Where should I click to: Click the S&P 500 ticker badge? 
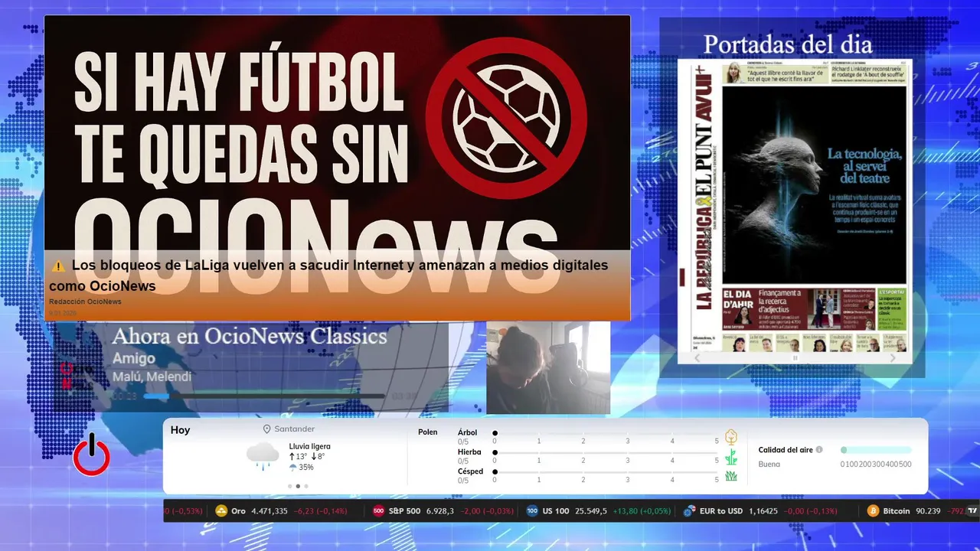(x=378, y=510)
